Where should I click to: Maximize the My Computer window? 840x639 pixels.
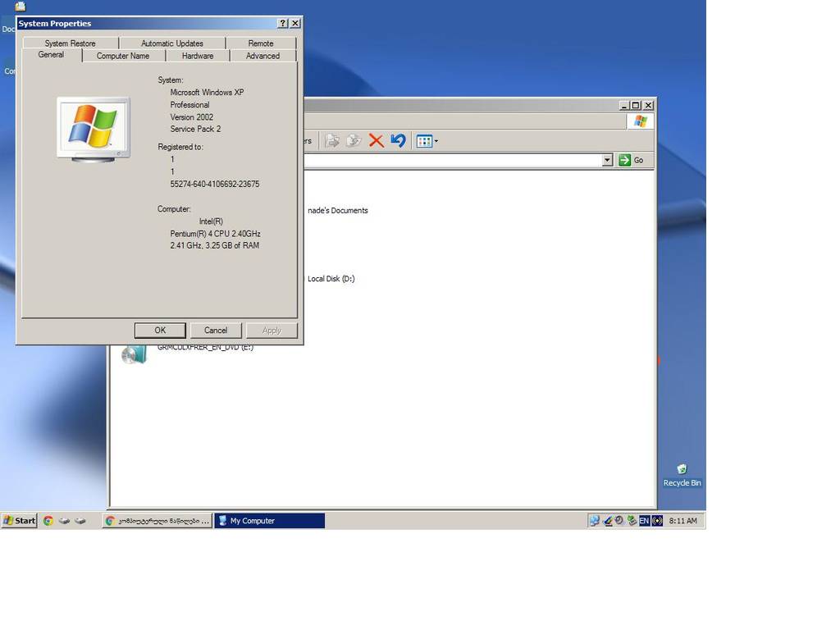coord(636,106)
